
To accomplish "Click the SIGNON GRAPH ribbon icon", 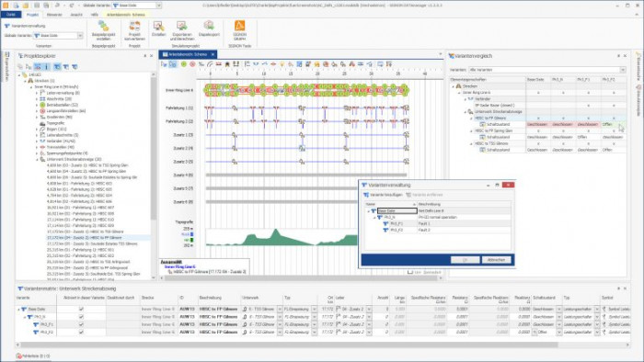I will [x=239, y=30].
